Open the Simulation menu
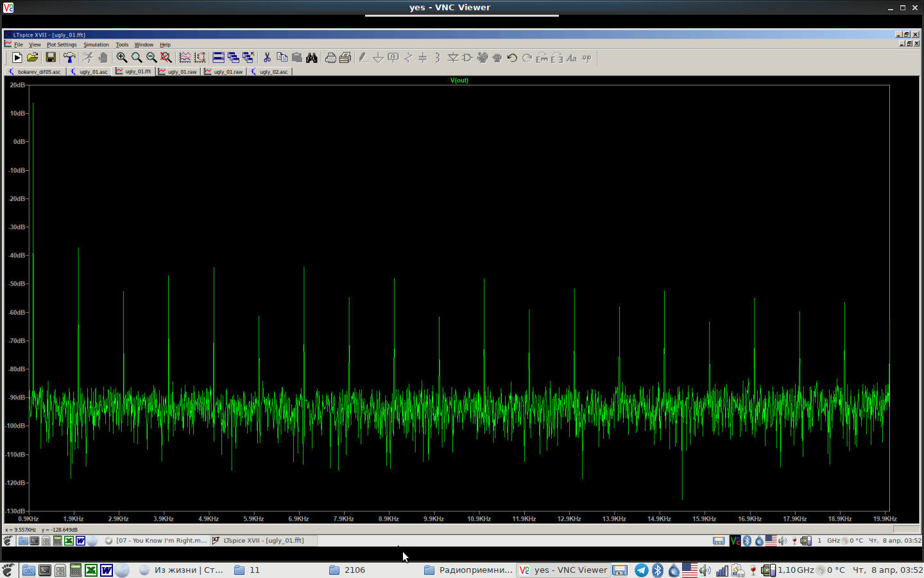 pyautogui.click(x=96, y=45)
